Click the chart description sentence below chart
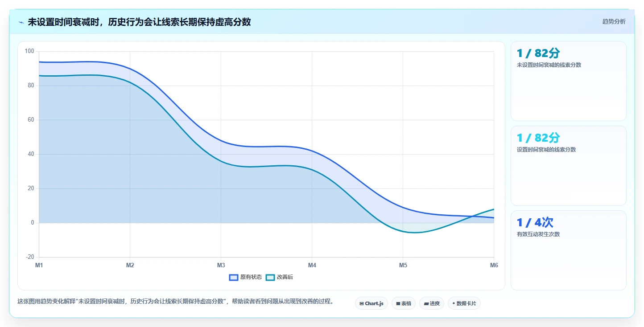Viewport: 644px width, 327px height. coord(175,302)
